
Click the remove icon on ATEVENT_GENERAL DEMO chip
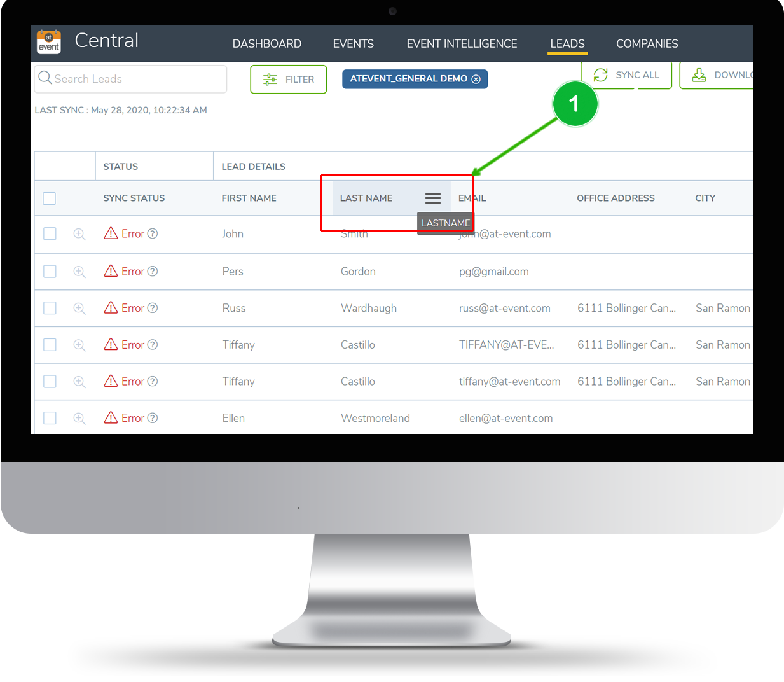pyautogui.click(x=476, y=79)
